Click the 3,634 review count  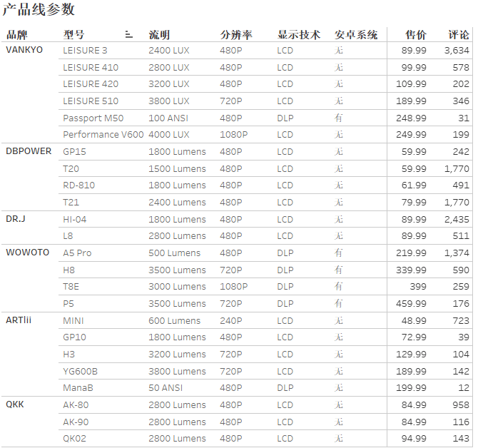pos(457,50)
